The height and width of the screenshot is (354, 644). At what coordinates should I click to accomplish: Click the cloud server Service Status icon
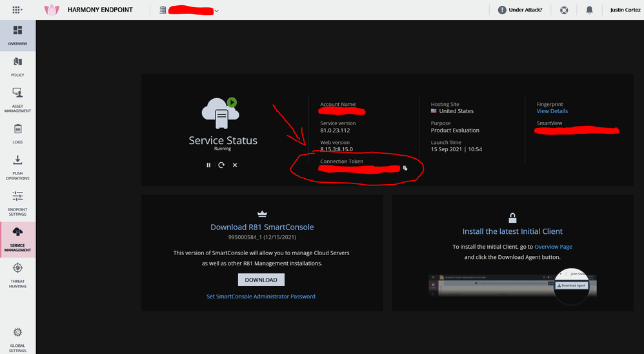pyautogui.click(x=221, y=113)
